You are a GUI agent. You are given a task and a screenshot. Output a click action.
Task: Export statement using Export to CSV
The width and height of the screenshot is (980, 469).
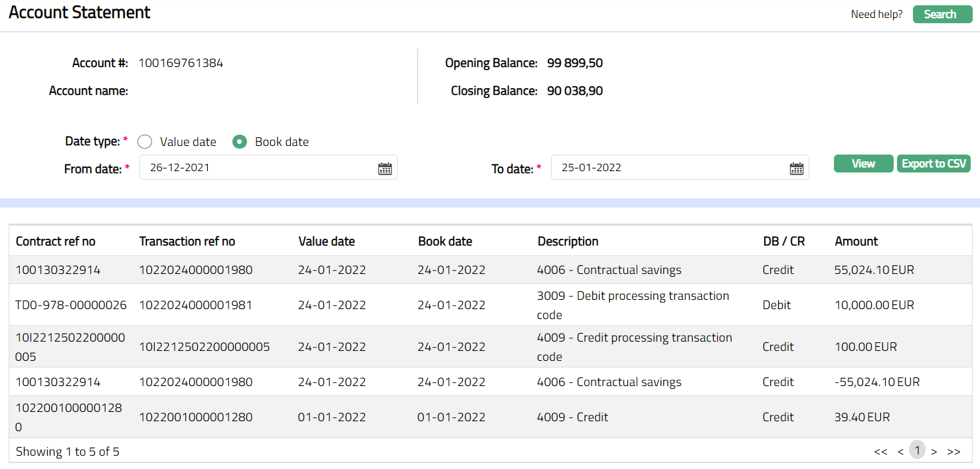pyautogui.click(x=934, y=164)
